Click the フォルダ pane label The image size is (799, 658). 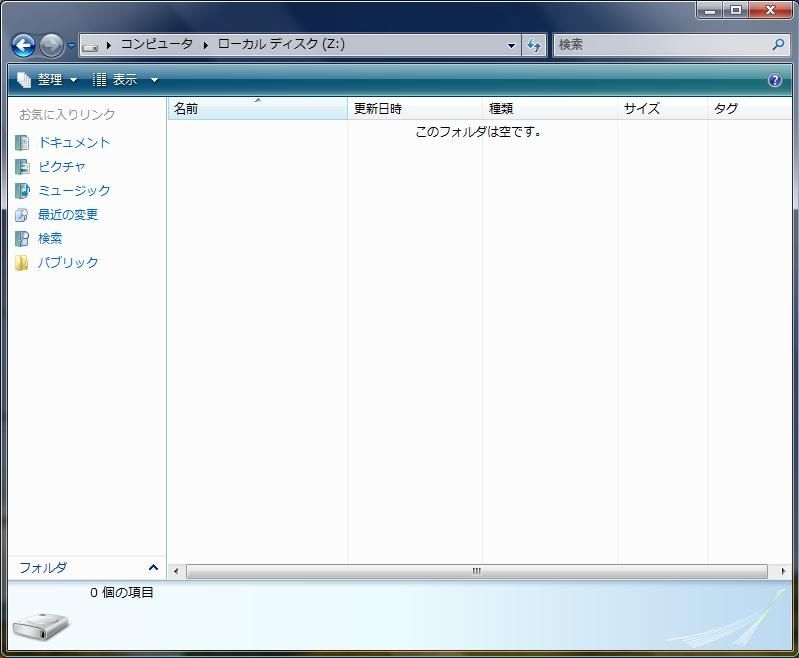pyautogui.click(x=43, y=568)
